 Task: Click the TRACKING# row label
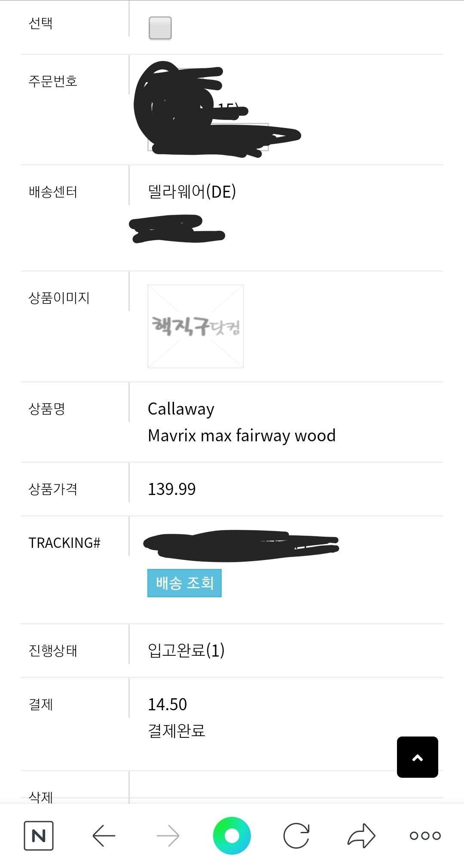click(x=64, y=543)
